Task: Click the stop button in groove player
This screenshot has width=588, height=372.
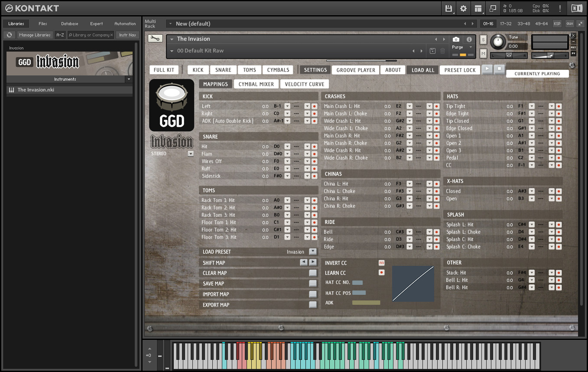Action: [x=499, y=69]
